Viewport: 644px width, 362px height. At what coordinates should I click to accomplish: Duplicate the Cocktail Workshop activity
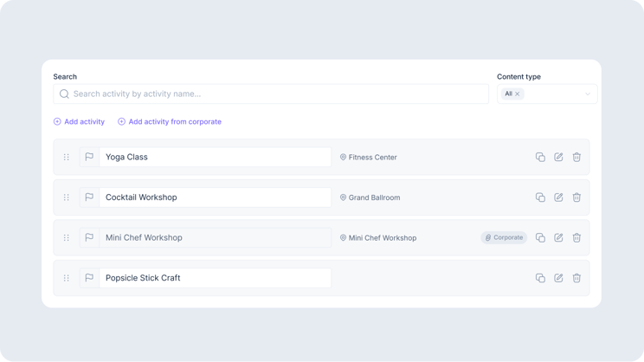[540, 197]
